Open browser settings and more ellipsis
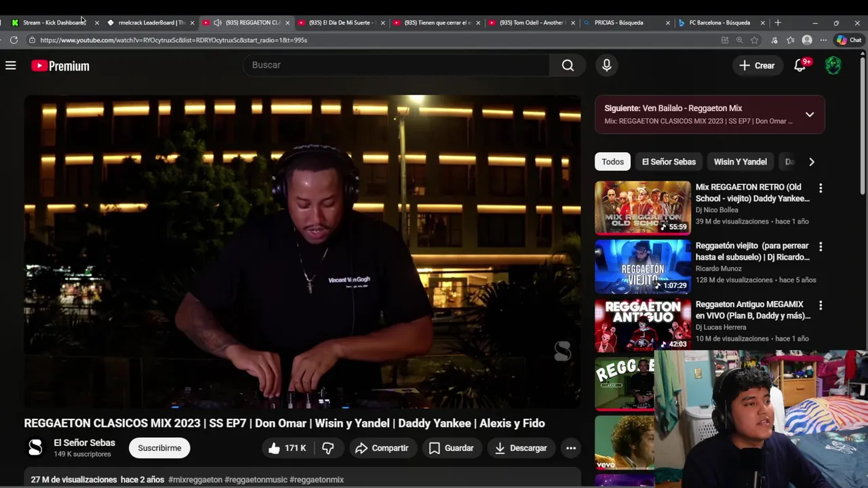868x488 pixels. tap(823, 40)
